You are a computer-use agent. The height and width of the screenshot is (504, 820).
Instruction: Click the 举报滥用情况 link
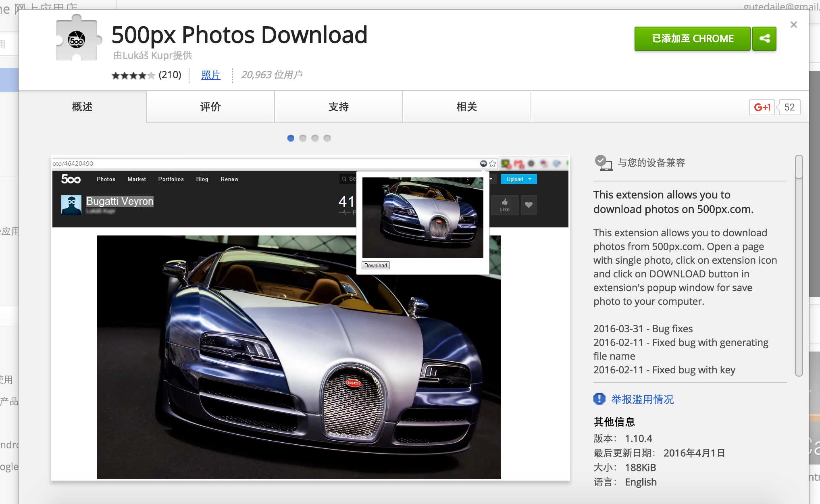(x=643, y=399)
